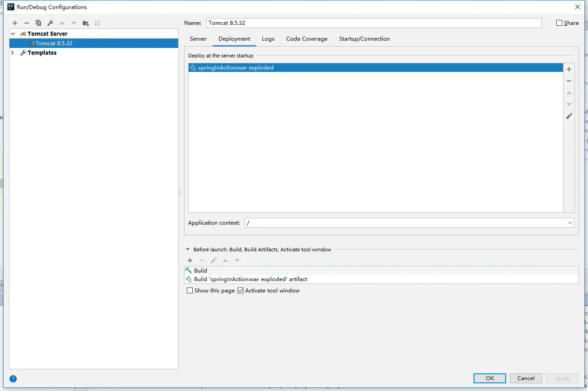Uncheck Activate tool window checkbox

click(240, 291)
